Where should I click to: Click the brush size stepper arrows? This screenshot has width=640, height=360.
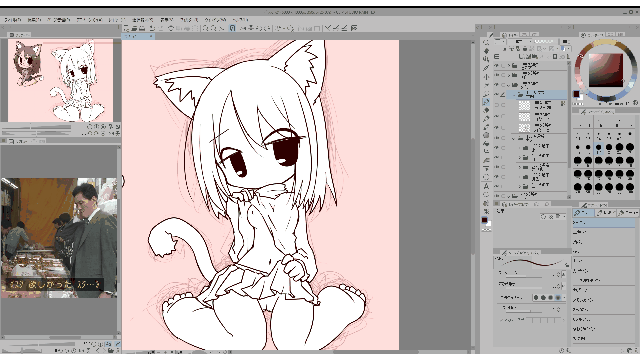[x=558, y=275]
